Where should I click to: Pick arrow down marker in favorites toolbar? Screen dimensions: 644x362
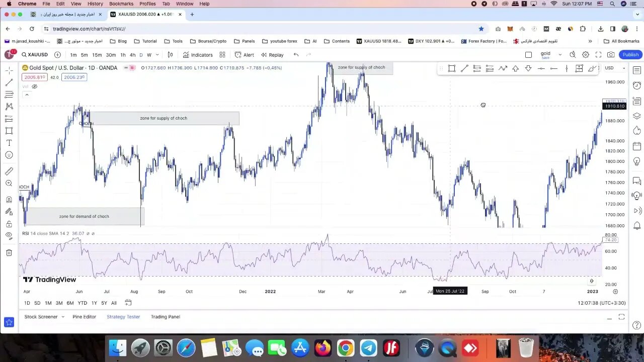click(x=528, y=68)
